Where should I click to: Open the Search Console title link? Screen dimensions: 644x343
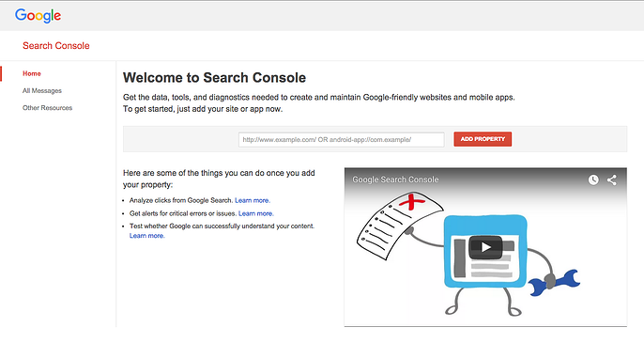point(56,46)
